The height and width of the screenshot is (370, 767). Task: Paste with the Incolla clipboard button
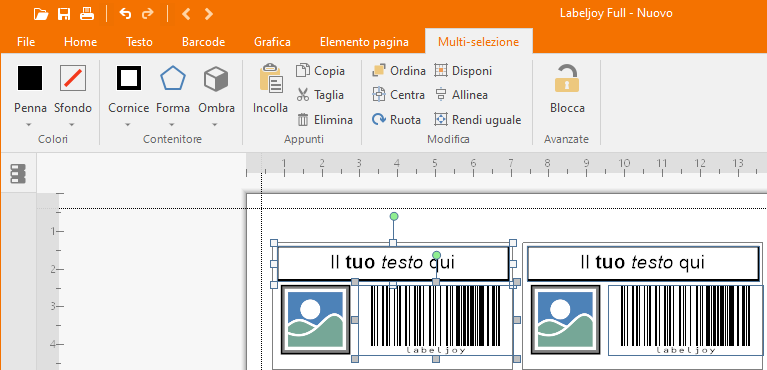[x=271, y=89]
